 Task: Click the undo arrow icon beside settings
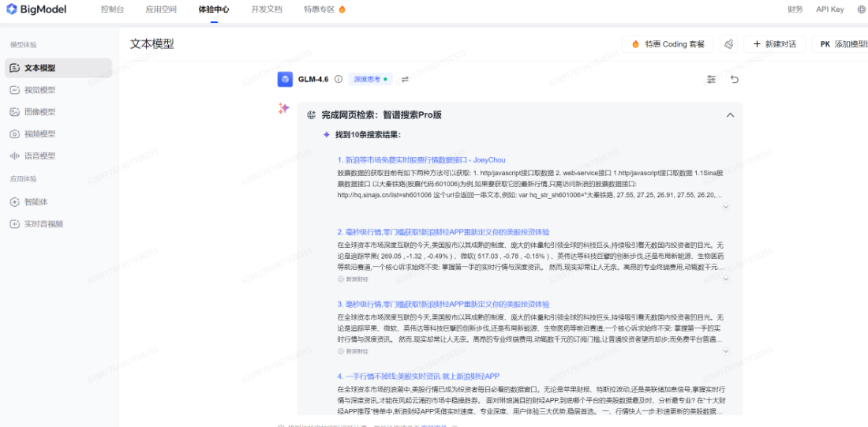[x=735, y=79]
